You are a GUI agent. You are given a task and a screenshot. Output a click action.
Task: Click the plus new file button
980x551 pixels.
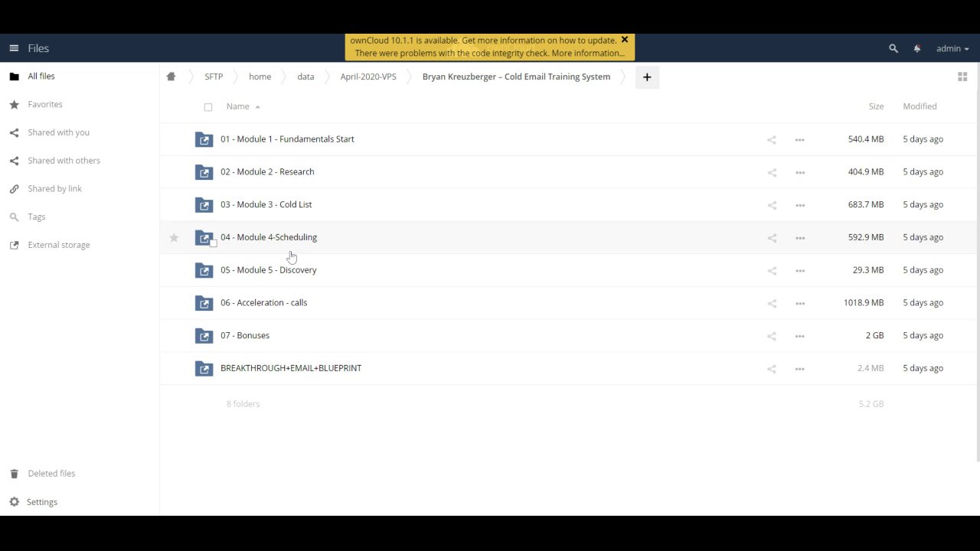pyautogui.click(x=647, y=77)
